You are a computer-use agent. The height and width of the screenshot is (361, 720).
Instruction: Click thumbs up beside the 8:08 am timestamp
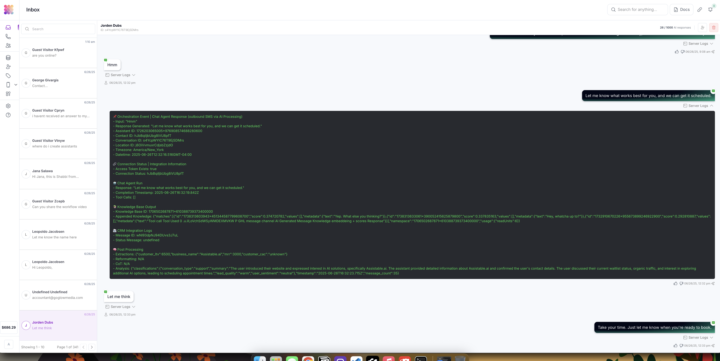pos(676,51)
